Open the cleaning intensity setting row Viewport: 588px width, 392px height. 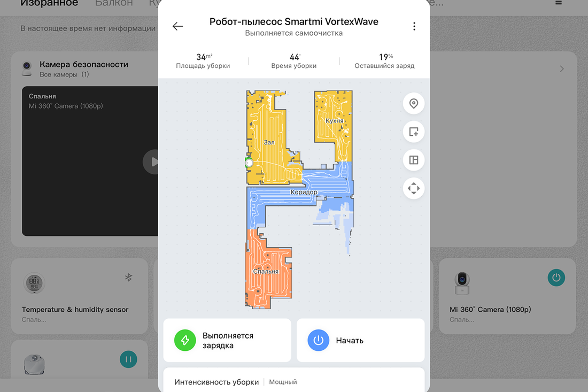tap(294, 380)
